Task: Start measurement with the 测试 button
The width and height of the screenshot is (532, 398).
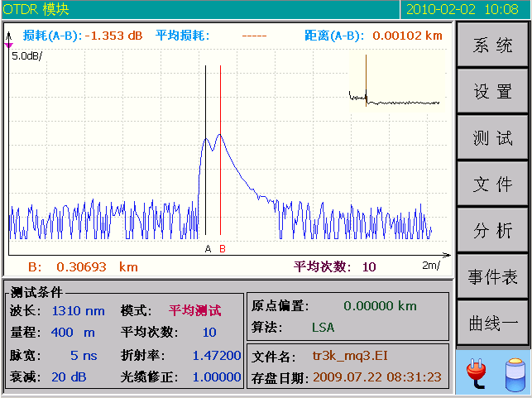Action: 492,137
